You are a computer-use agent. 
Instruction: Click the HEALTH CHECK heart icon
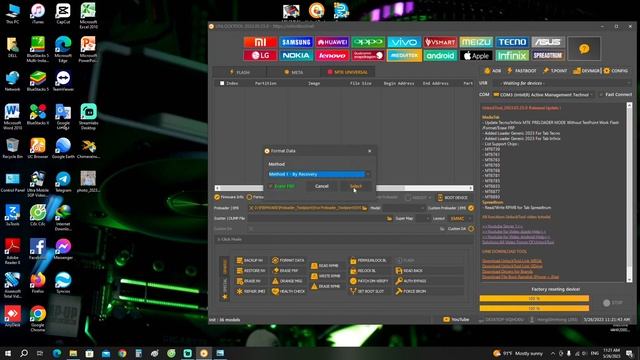click(276, 291)
